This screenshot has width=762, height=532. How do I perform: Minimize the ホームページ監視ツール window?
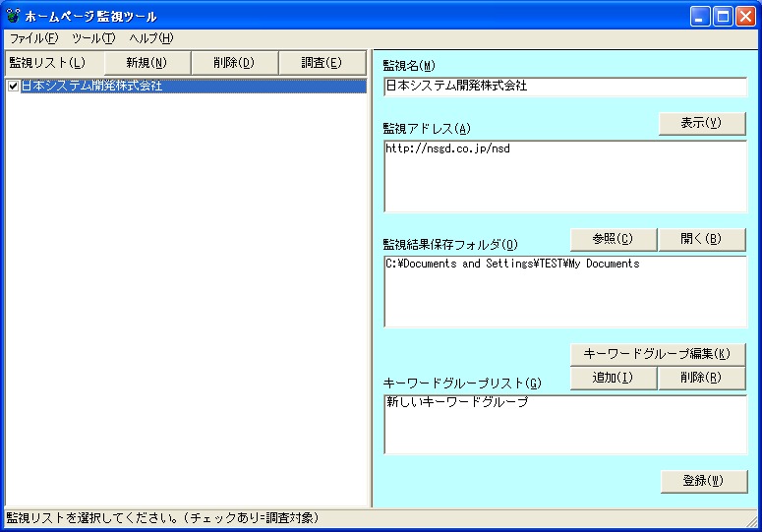click(700, 17)
